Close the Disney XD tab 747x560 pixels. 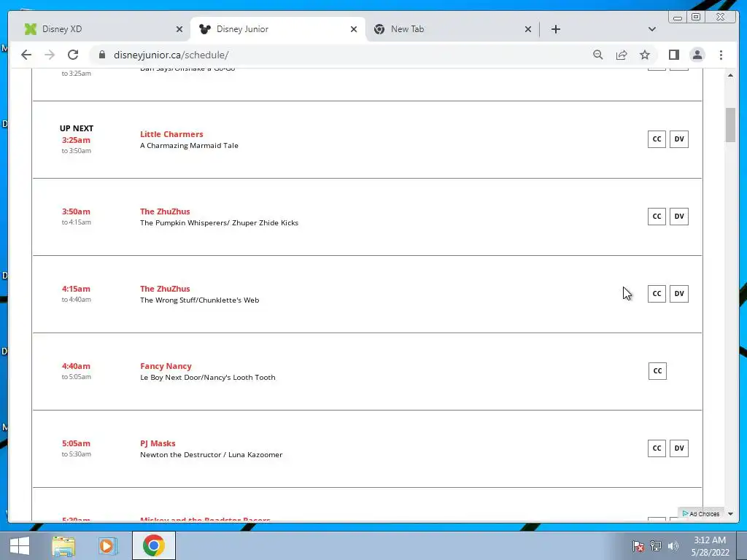point(179,29)
